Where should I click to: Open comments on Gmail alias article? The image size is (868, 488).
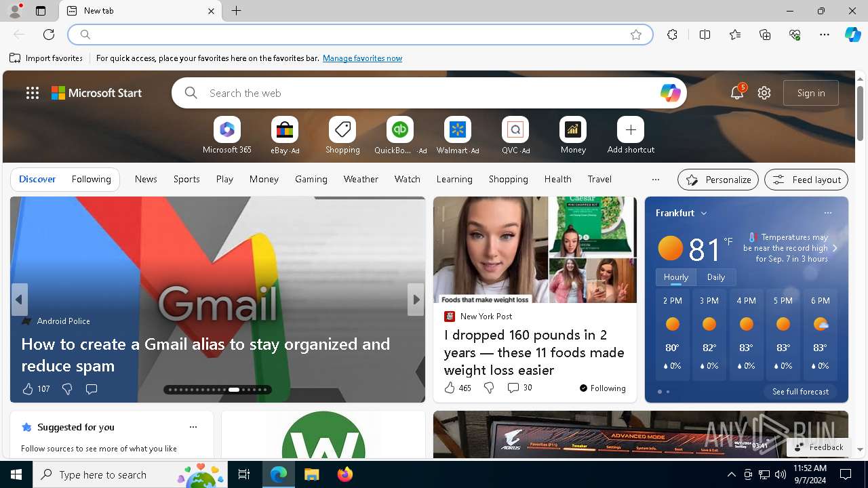click(x=92, y=389)
